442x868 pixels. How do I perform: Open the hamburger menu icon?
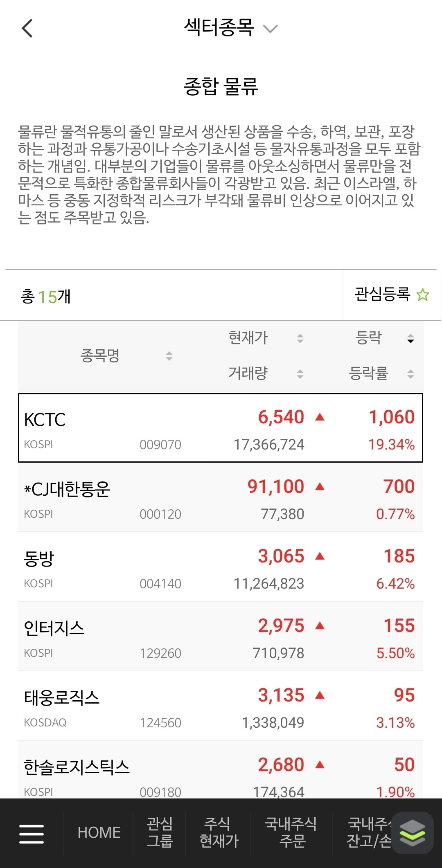tap(32, 834)
